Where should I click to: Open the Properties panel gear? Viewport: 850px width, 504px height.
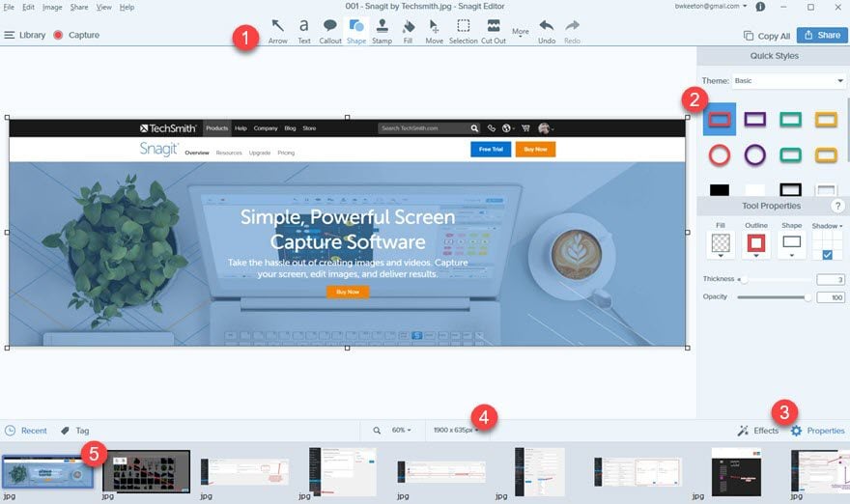click(x=796, y=431)
